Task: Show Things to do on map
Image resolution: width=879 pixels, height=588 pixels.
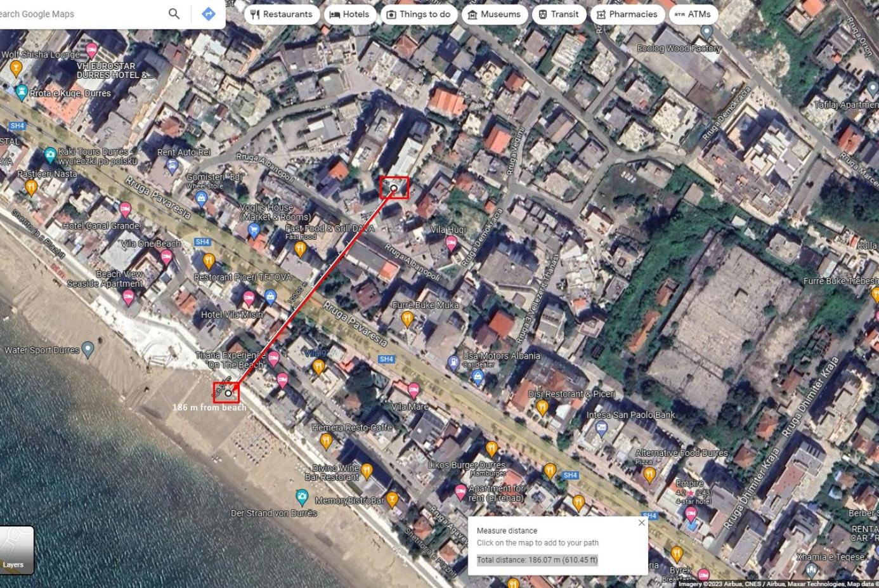Action: (419, 14)
